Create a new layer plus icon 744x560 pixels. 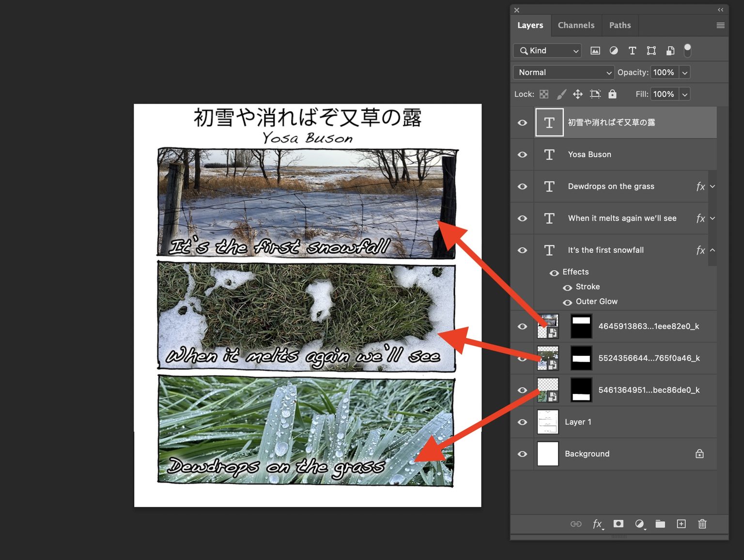pyautogui.click(x=681, y=524)
